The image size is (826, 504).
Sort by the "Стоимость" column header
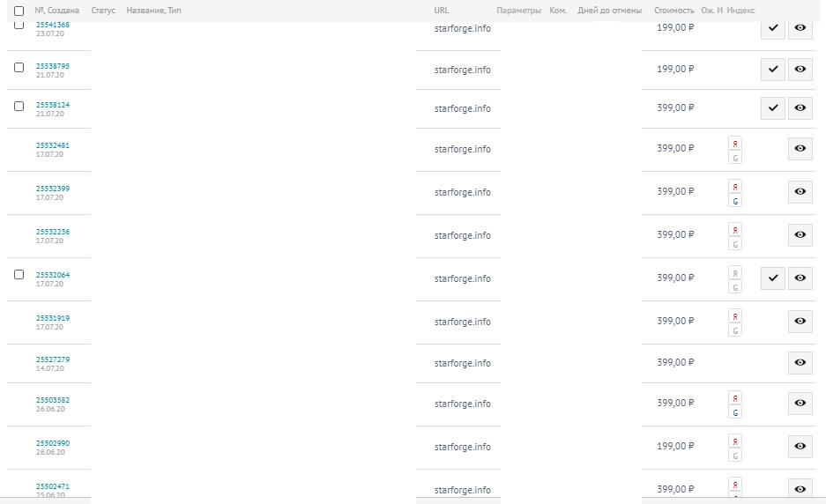point(674,11)
